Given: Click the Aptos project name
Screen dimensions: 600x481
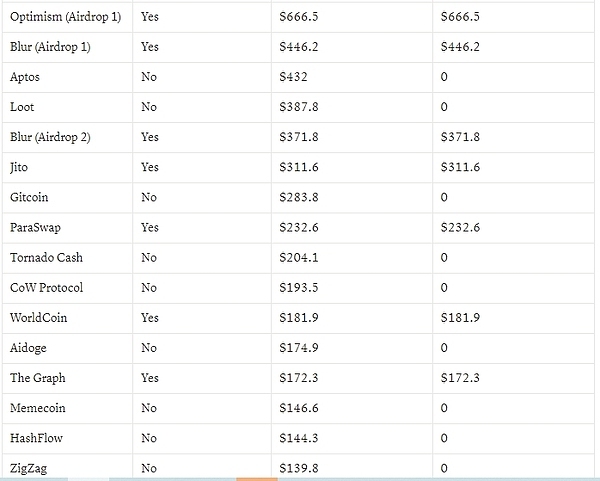Looking at the screenshot, I should [x=25, y=77].
